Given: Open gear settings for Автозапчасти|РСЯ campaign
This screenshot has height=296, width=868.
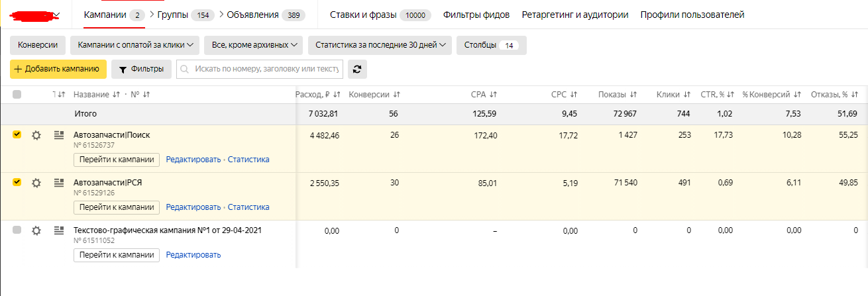Looking at the screenshot, I should pyautogui.click(x=36, y=183).
